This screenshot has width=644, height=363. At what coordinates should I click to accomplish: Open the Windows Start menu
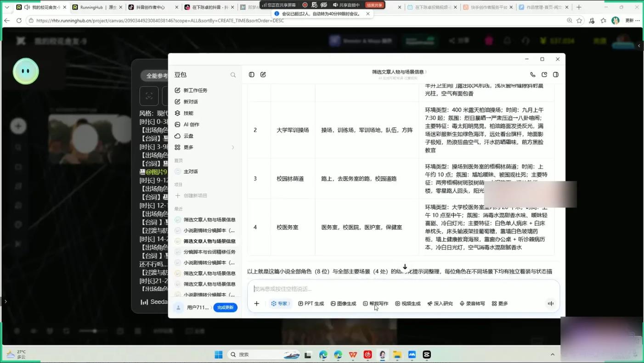pyautogui.click(x=219, y=354)
